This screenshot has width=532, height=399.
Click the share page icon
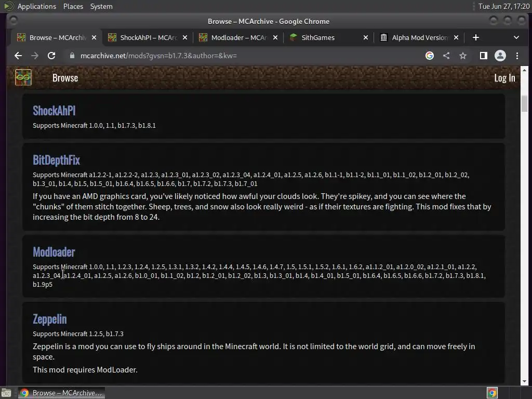(446, 56)
